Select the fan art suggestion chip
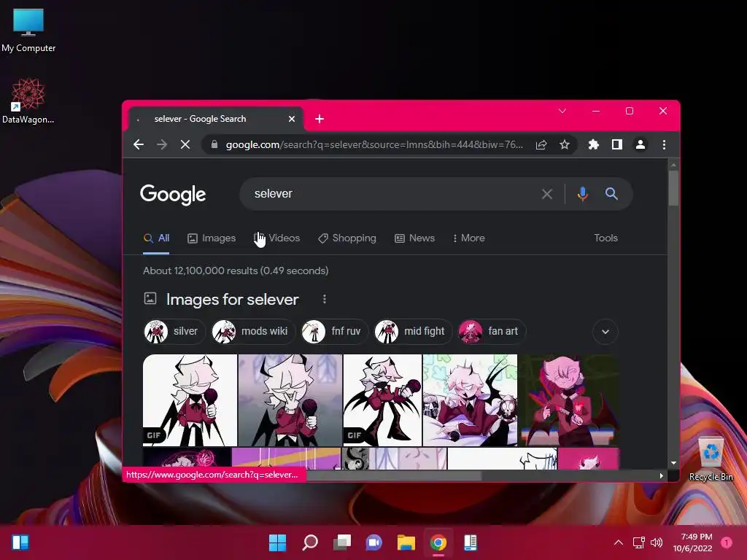This screenshot has width=747, height=560. point(492,332)
